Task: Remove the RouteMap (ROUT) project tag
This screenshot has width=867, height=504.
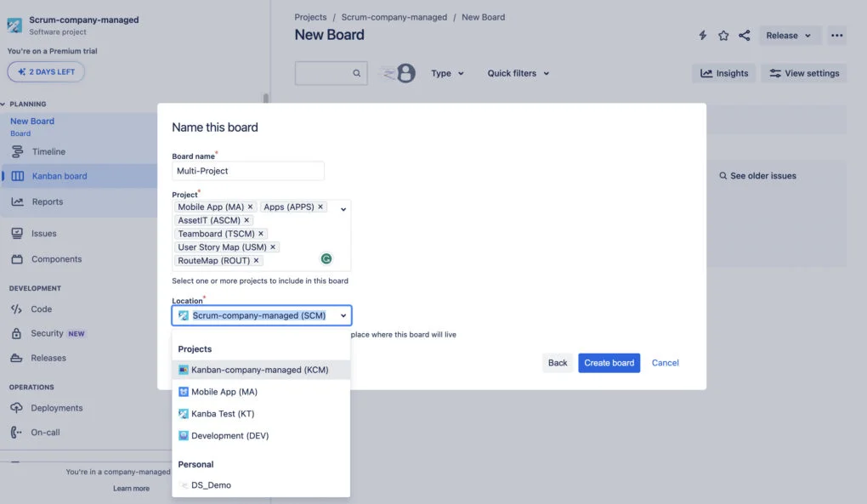Action: [x=256, y=260]
